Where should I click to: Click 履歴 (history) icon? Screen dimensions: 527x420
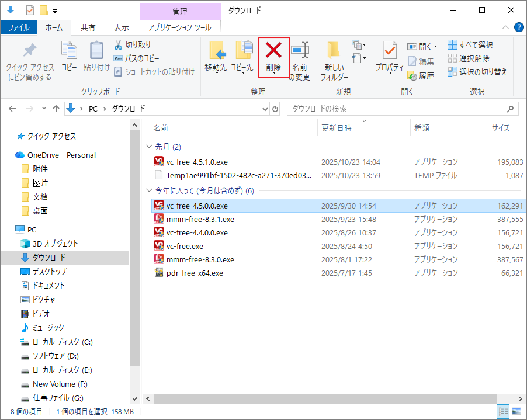[x=412, y=76]
